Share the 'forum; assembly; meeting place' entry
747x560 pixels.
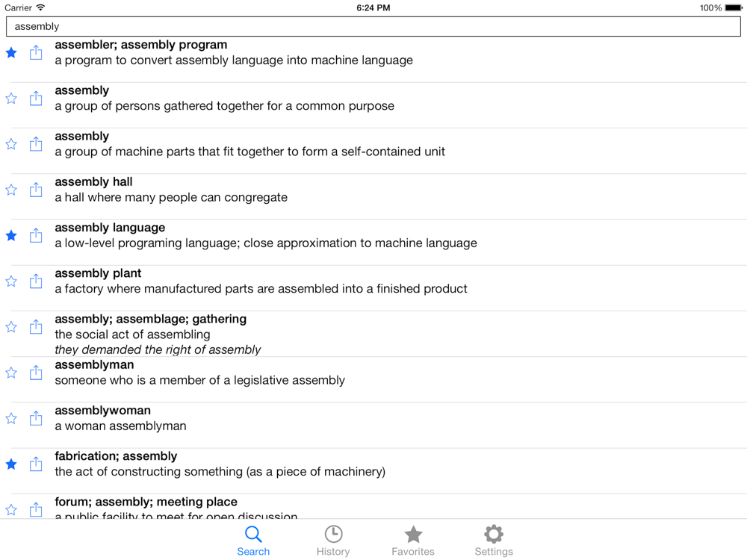tap(36, 509)
